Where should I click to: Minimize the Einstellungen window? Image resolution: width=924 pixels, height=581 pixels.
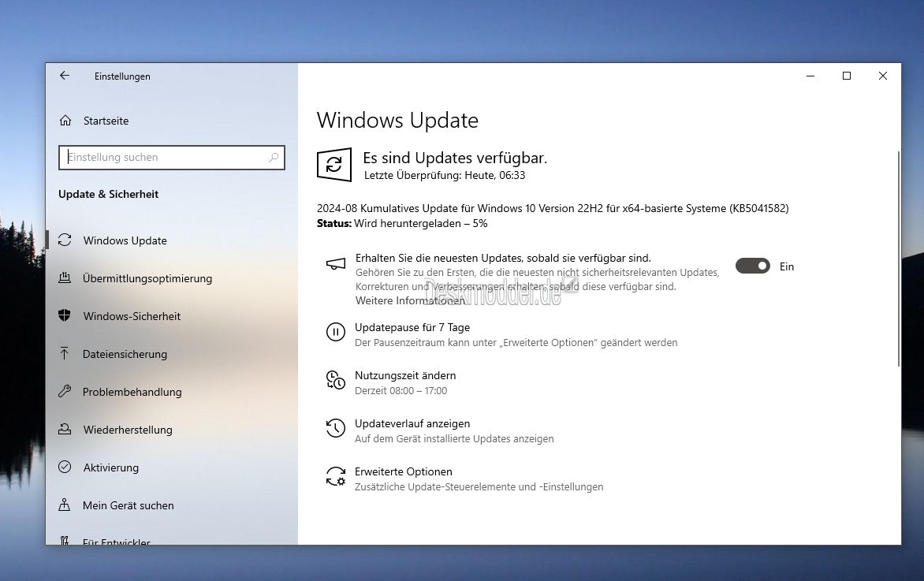[810, 76]
